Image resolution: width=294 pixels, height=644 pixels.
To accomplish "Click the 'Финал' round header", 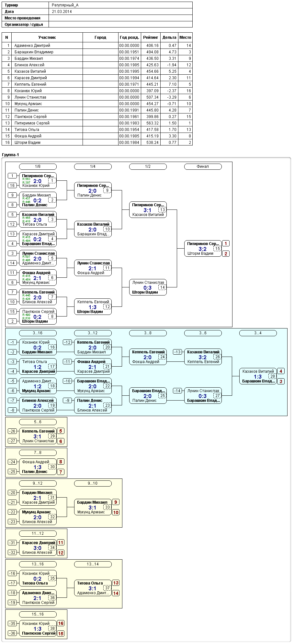I will tap(203, 166).
